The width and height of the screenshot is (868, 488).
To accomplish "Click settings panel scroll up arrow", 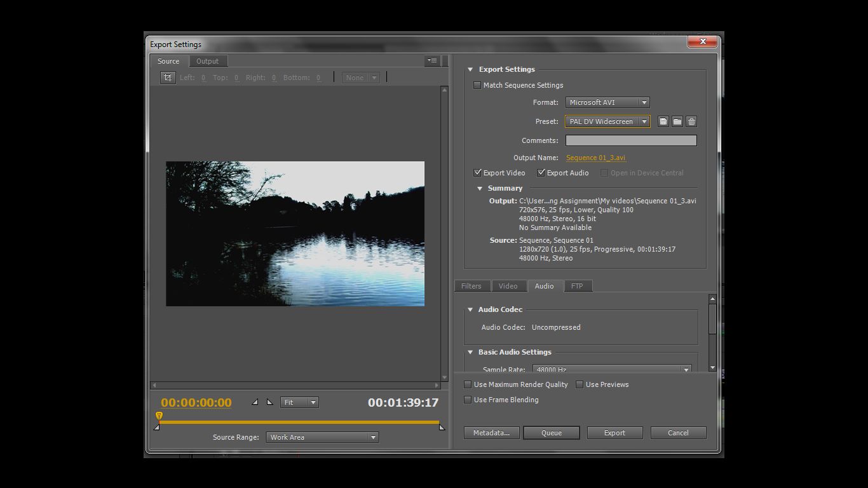I will point(712,299).
